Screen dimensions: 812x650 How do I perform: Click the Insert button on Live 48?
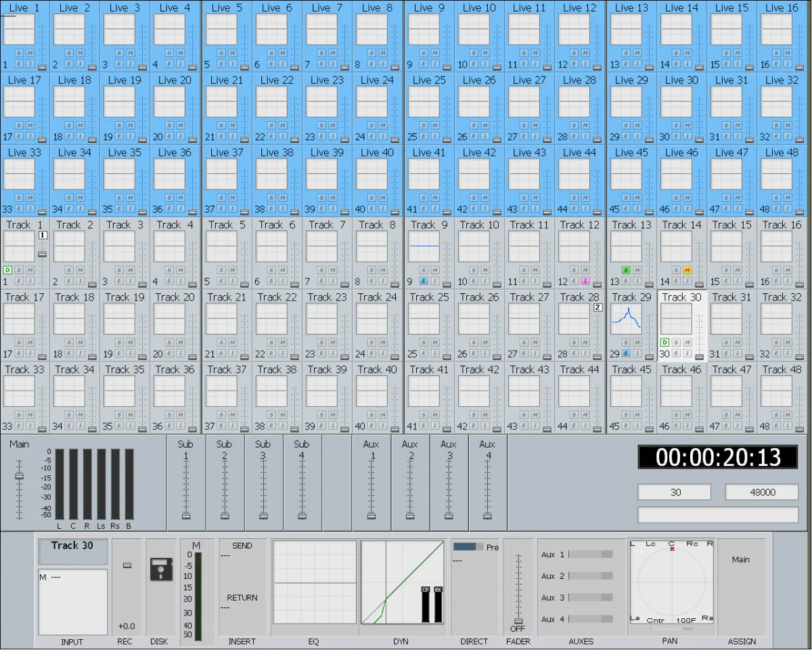coord(788,209)
